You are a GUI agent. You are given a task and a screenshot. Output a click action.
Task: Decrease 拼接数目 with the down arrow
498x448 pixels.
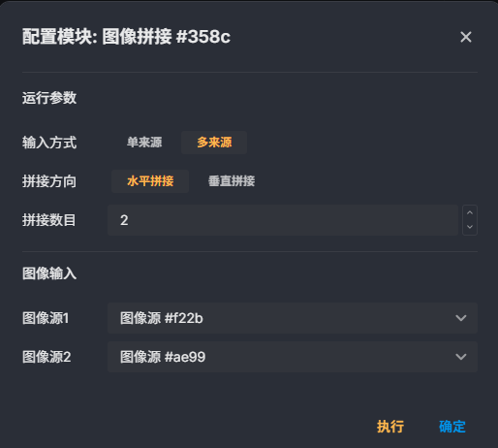click(470, 227)
